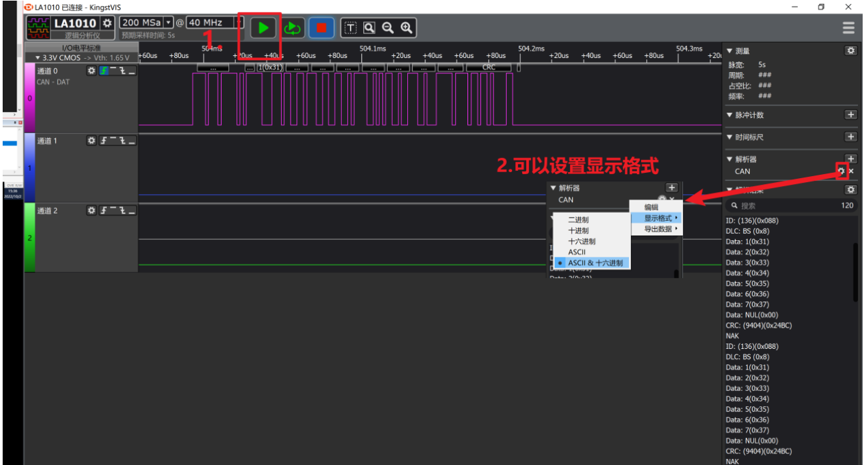
Task: Toggle rising-edge trigger on 通道 0
Action: point(103,71)
